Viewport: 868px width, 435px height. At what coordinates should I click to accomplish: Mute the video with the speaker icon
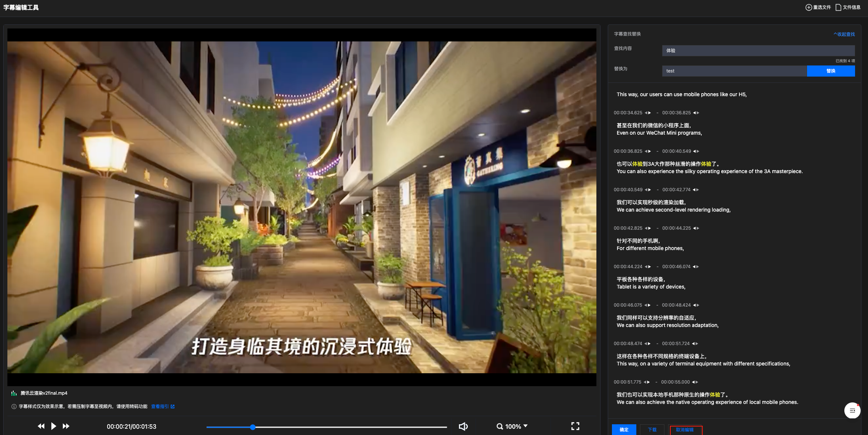coord(463,426)
